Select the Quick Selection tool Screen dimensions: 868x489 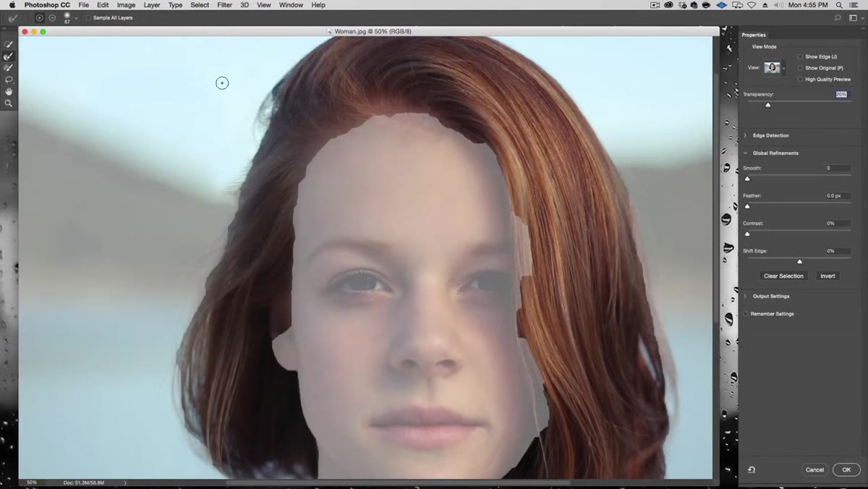pyautogui.click(x=9, y=44)
